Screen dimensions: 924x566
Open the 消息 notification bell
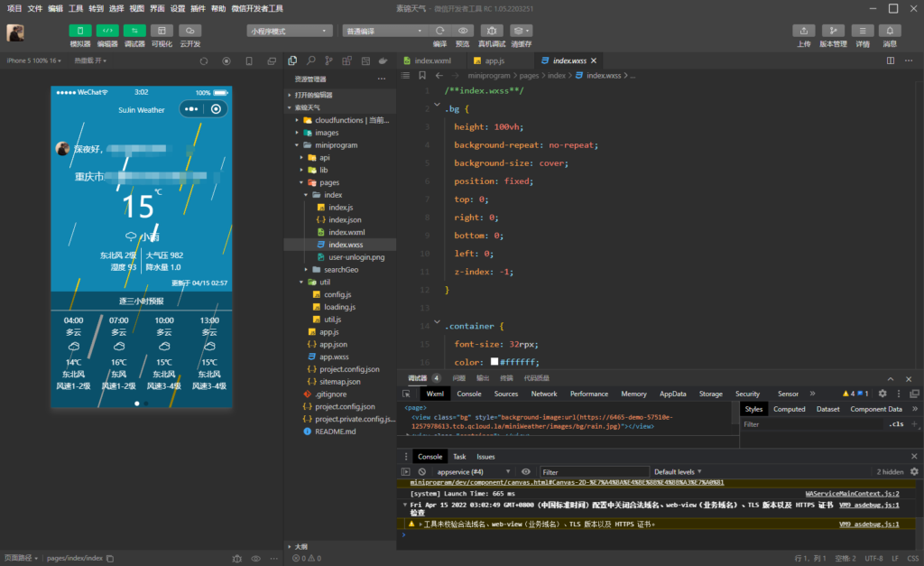(x=890, y=31)
